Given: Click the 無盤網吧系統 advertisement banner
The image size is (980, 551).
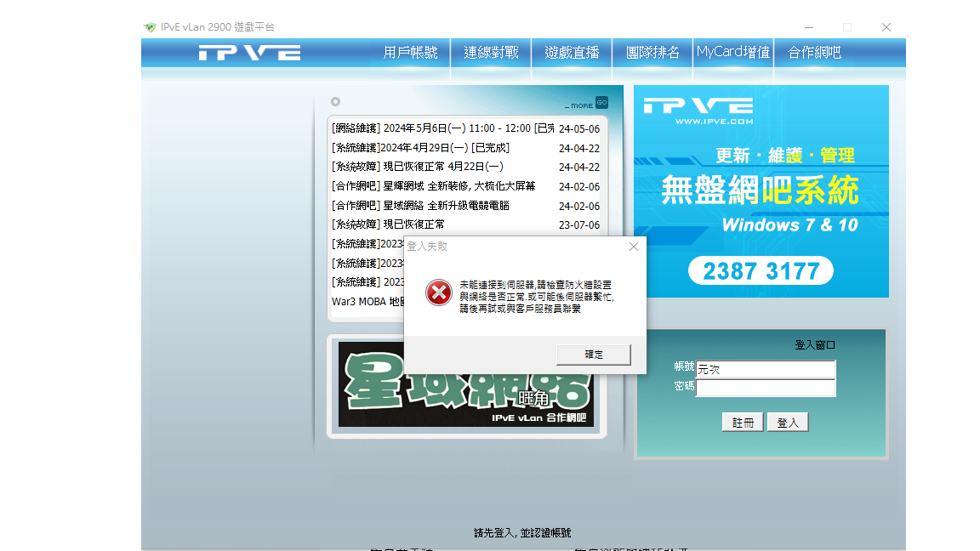Looking at the screenshot, I should 761,191.
